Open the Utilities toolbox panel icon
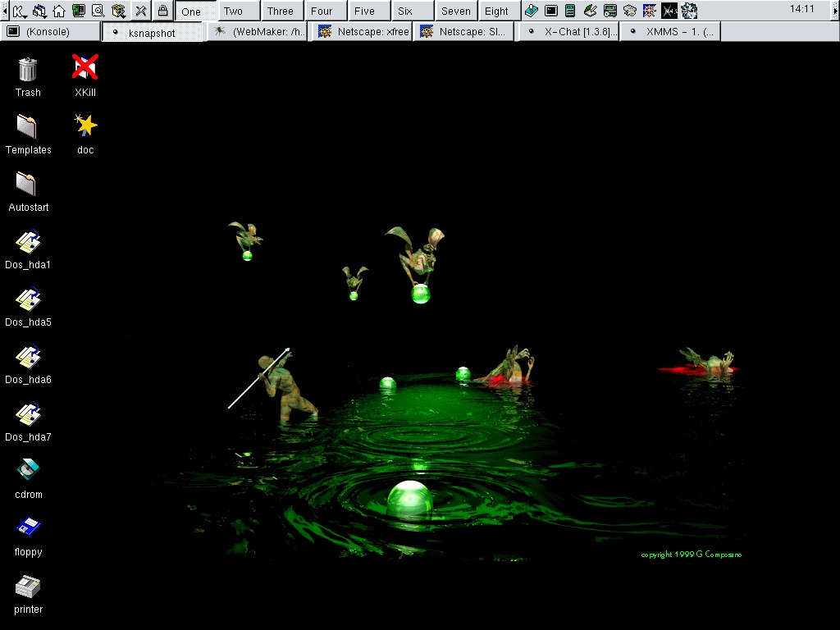The height and width of the screenshot is (630, 840). [x=118, y=10]
